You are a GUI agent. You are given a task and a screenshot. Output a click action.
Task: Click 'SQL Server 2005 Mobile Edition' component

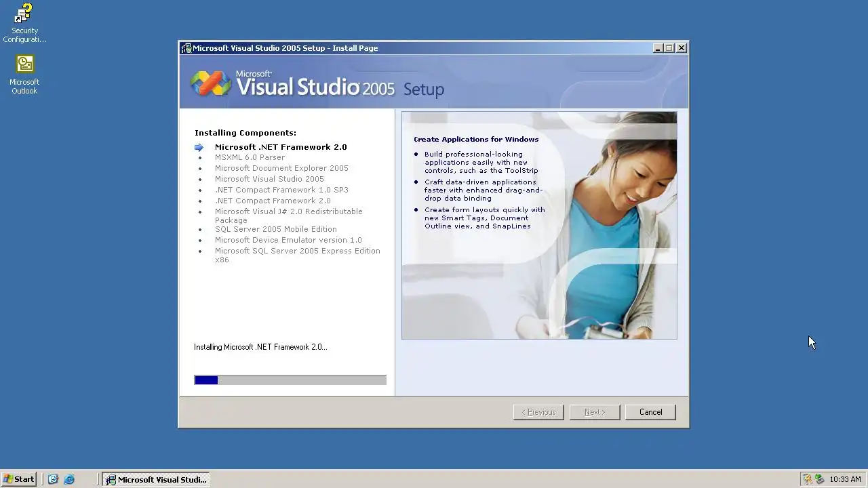(275, 229)
